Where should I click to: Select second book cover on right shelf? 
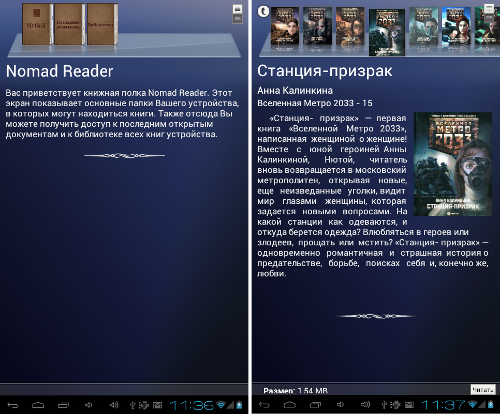(x=317, y=26)
